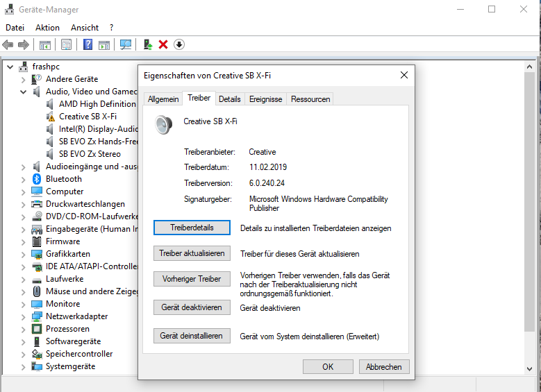The image size is (541, 392).
Task: Click the show/hide action pane toolbar icon
Action: [x=104, y=45]
